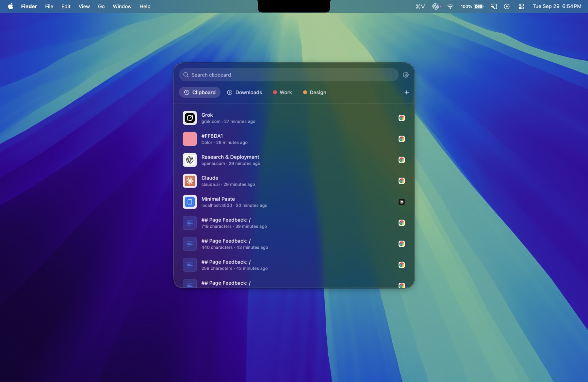Click Chrome icon on 258 characters row

[402, 265]
